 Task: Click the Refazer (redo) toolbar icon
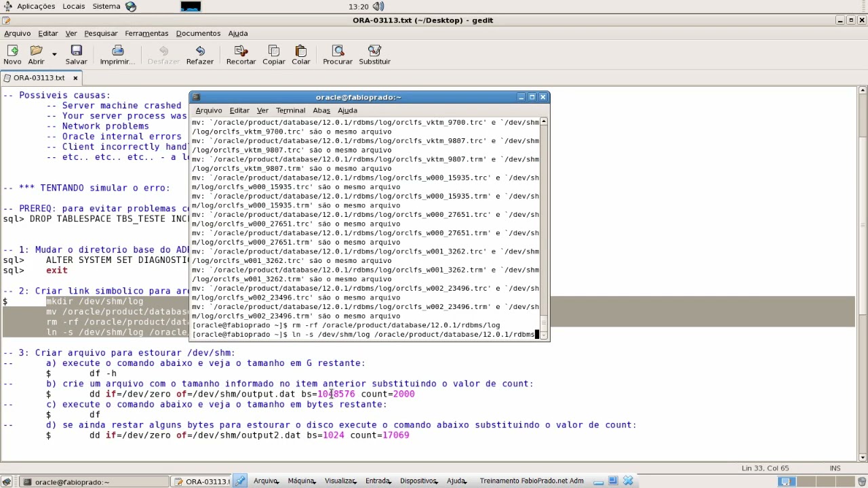pyautogui.click(x=199, y=55)
